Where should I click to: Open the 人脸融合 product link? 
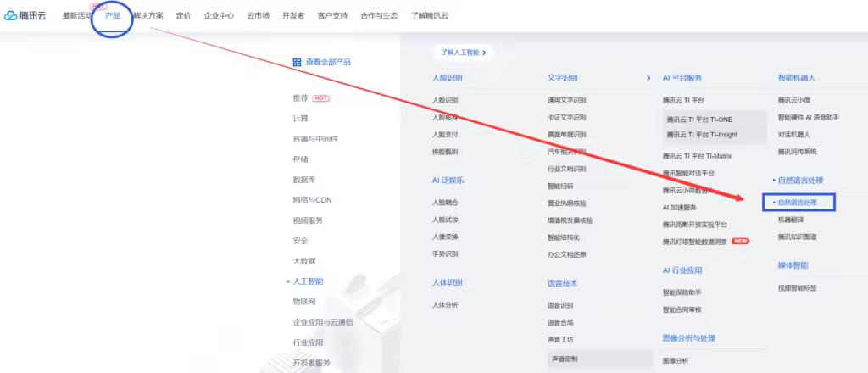[445, 203]
